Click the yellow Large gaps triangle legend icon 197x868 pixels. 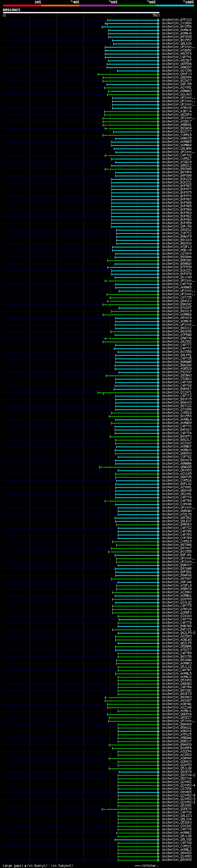pos(25,865)
